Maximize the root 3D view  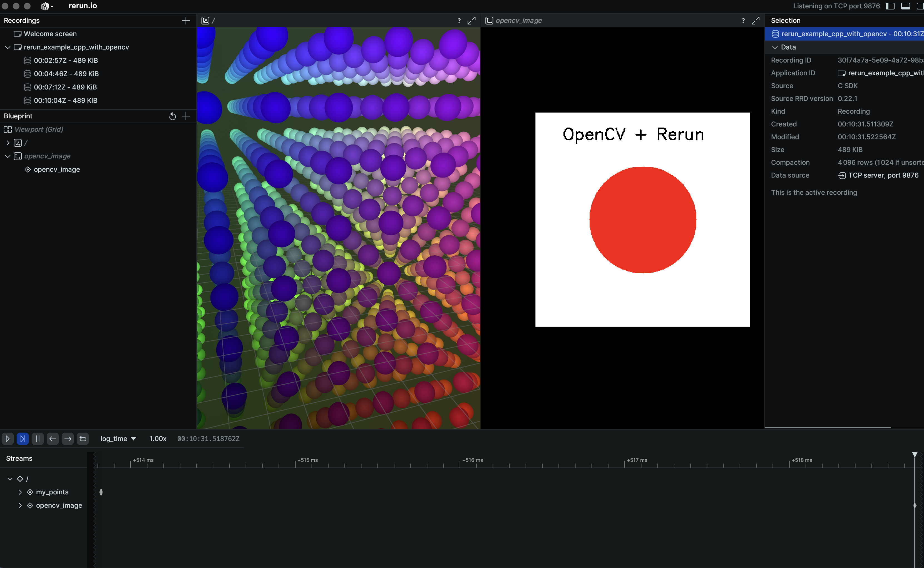[x=471, y=20]
